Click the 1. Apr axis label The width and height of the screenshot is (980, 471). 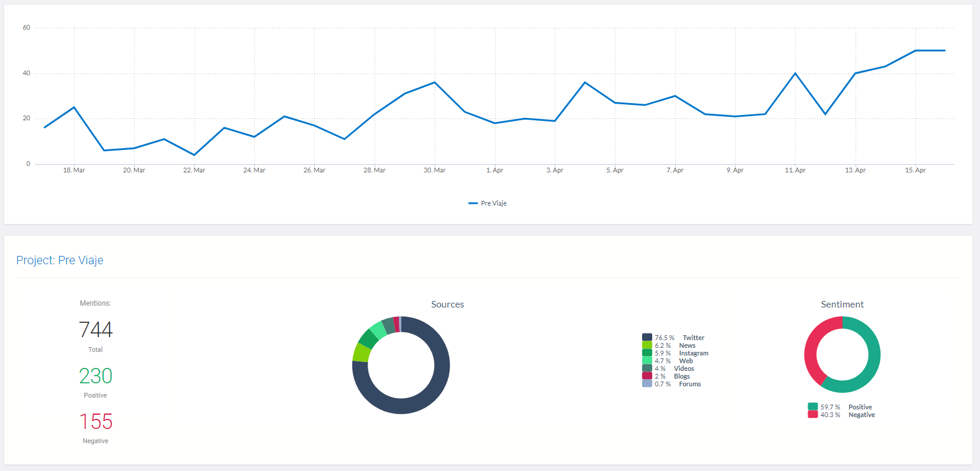click(494, 170)
